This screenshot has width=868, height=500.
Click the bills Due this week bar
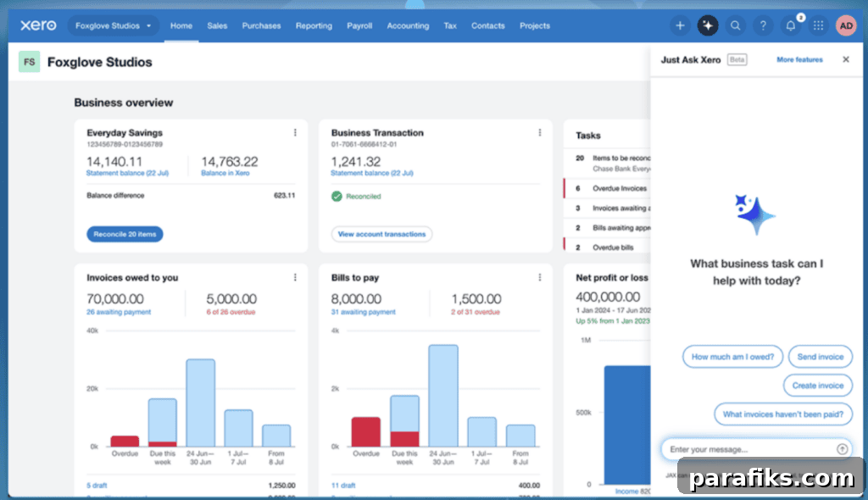(x=404, y=421)
